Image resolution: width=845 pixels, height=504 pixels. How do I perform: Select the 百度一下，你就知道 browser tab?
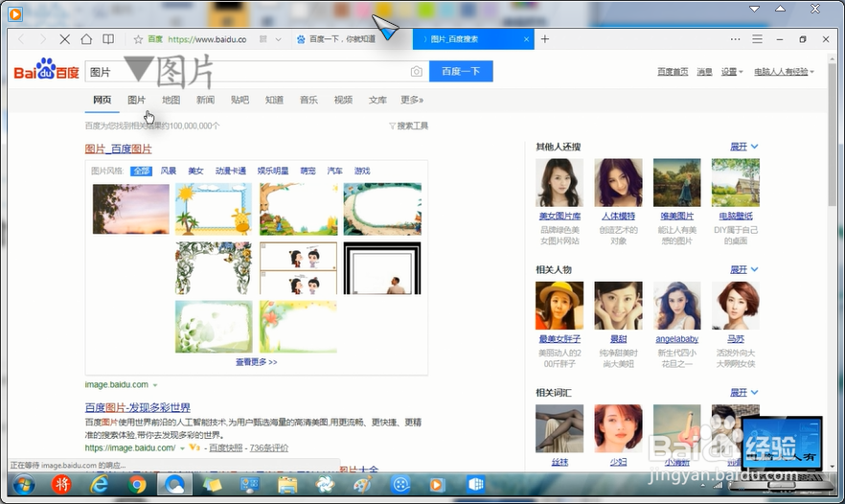point(352,39)
